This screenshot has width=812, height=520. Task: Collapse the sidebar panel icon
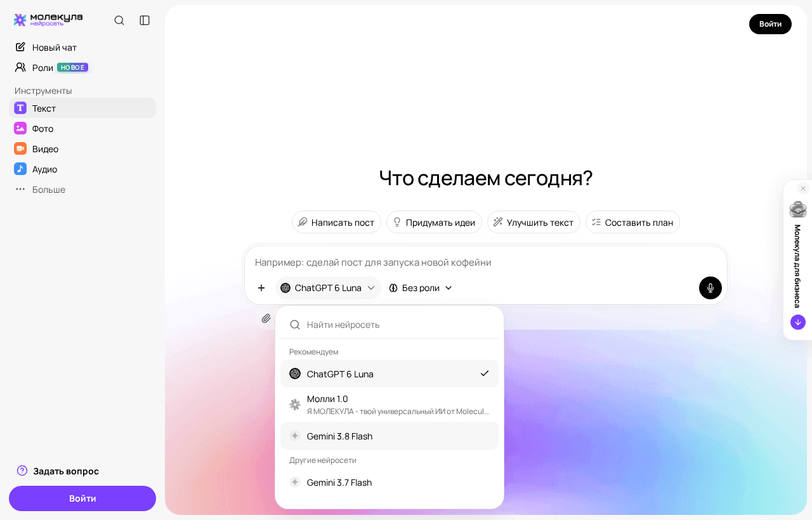(x=145, y=20)
